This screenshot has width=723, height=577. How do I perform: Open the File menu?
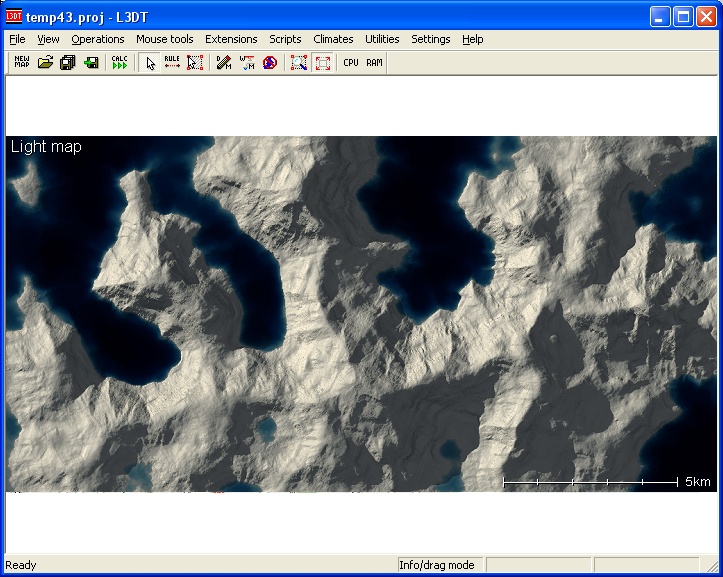tap(17, 39)
